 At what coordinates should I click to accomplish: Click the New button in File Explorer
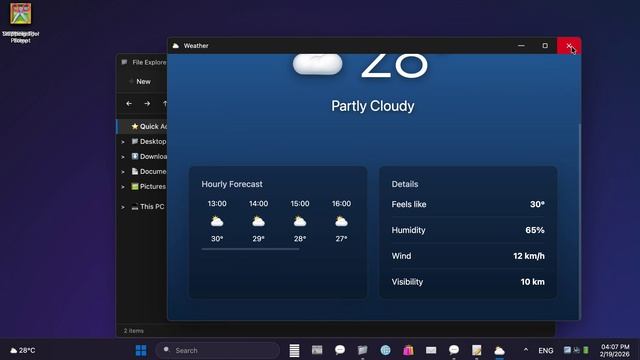coord(140,82)
